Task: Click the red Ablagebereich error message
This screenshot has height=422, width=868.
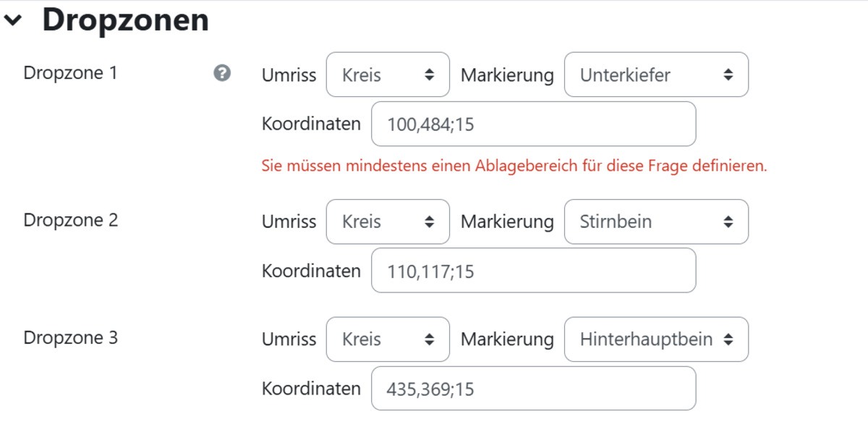Action: click(514, 166)
